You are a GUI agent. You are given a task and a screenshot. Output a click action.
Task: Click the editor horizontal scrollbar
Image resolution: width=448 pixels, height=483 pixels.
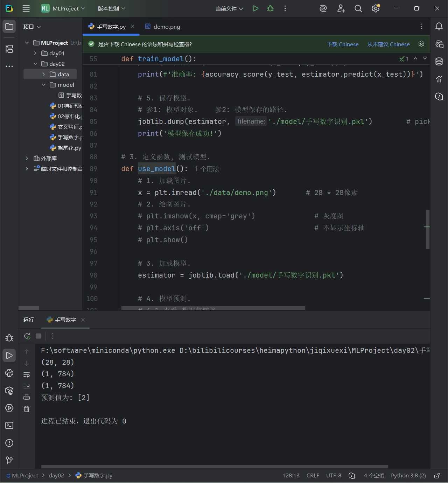[x=213, y=308]
